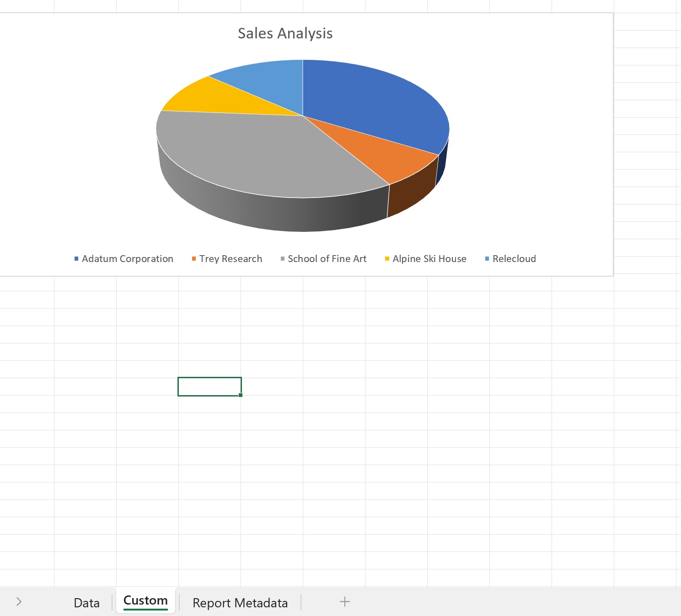Select the Sales Analysis chart title
681x616 pixels.
285,33
